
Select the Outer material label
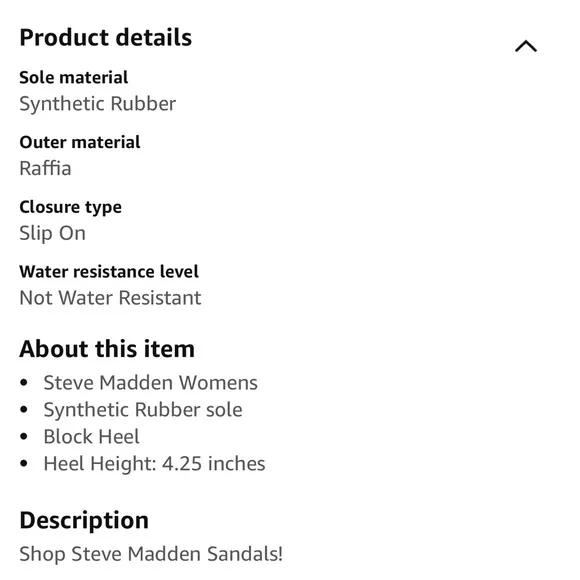(80, 142)
